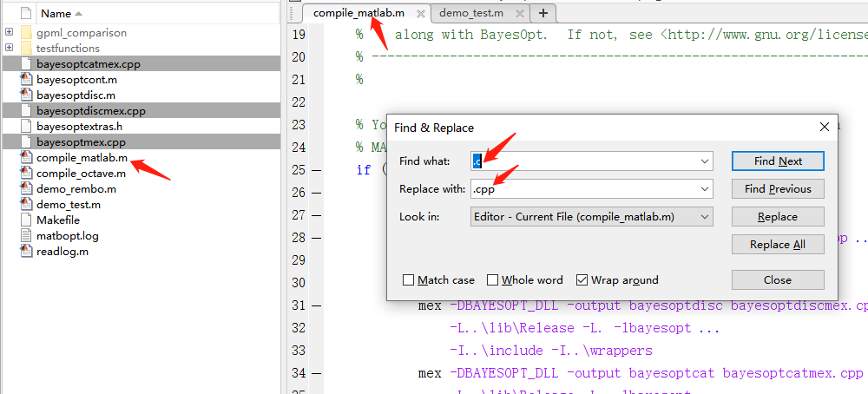Open the Look in scope dropdown

click(704, 216)
